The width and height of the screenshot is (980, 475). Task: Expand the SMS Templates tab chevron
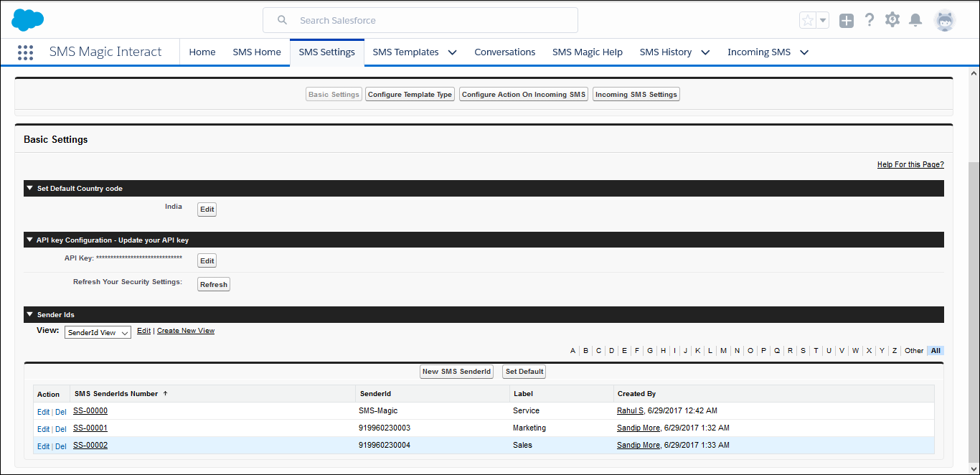[x=453, y=52]
